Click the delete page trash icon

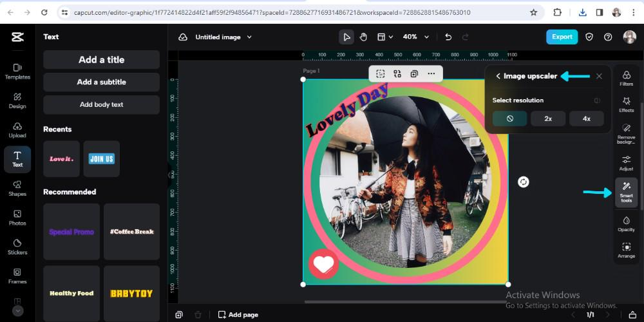tap(198, 315)
